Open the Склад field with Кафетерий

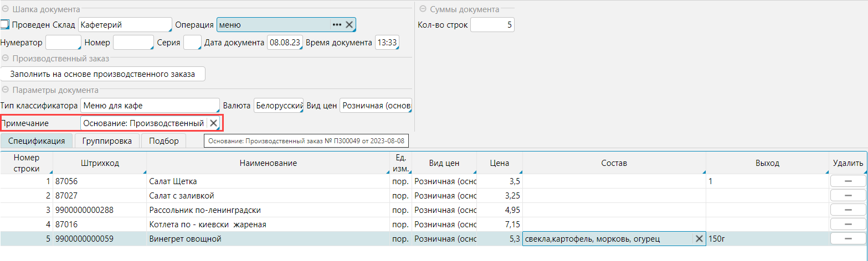coord(125,25)
